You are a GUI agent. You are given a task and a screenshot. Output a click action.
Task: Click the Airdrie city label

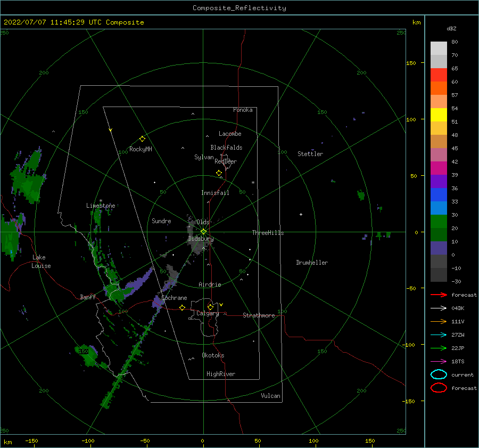pyautogui.click(x=210, y=284)
